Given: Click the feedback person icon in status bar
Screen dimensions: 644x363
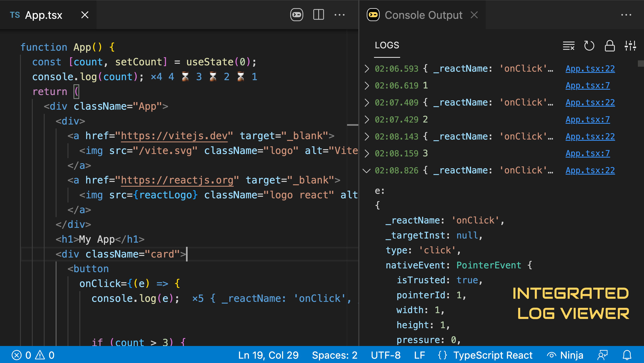Looking at the screenshot, I should (603, 355).
